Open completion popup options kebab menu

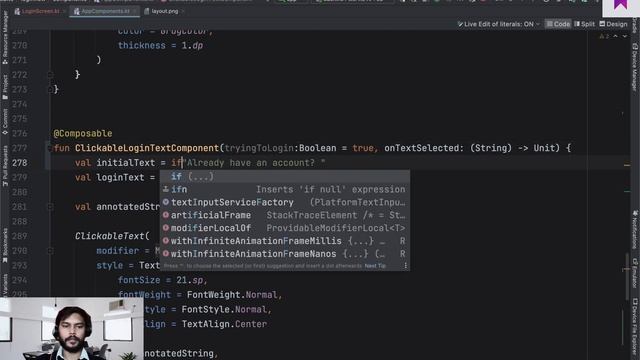405,266
